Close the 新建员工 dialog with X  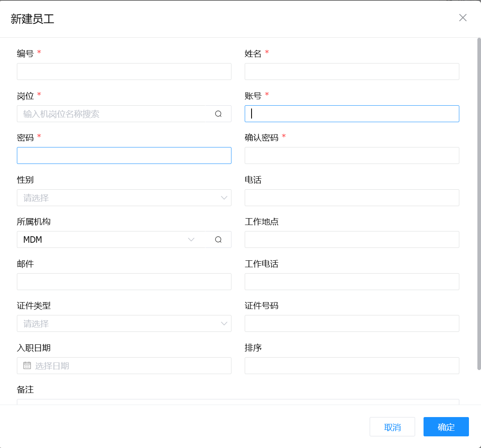(463, 18)
